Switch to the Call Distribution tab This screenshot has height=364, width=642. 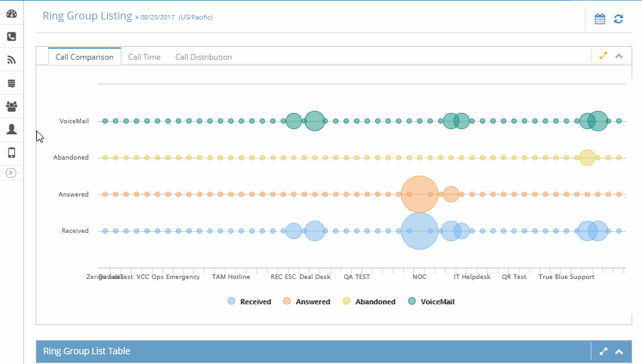[203, 57]
